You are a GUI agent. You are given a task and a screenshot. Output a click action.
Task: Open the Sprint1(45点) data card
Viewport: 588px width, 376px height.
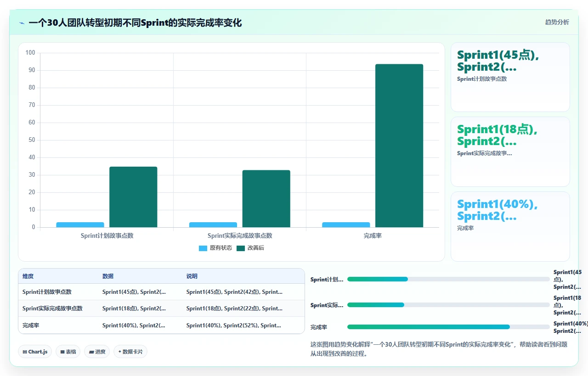coord(510,77)
